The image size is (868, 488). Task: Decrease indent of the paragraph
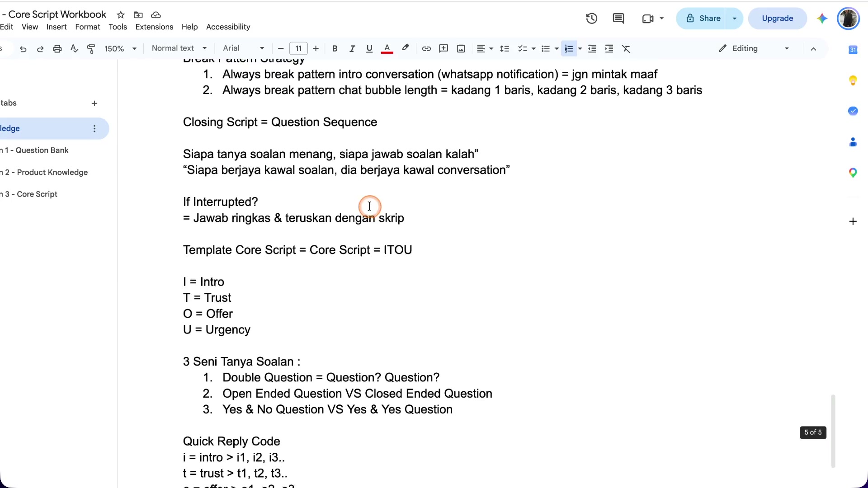pos(592,49)
